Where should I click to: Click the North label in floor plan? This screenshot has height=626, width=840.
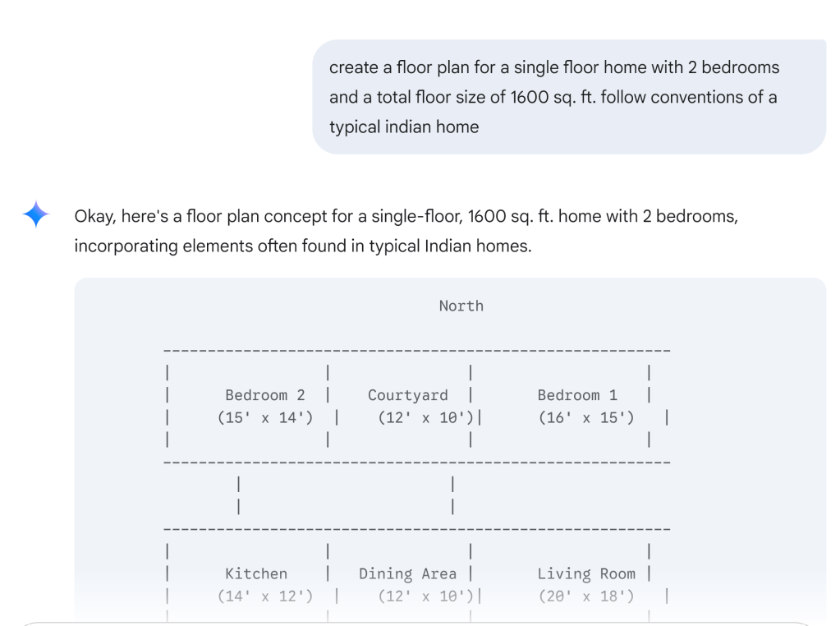[461, 306]
